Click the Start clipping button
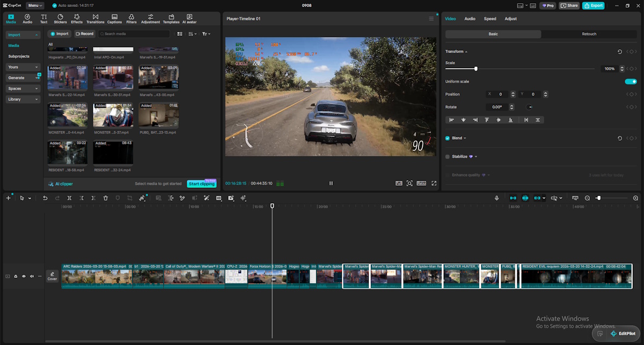Viewport: 644px width, 345px height. [201, 184]
